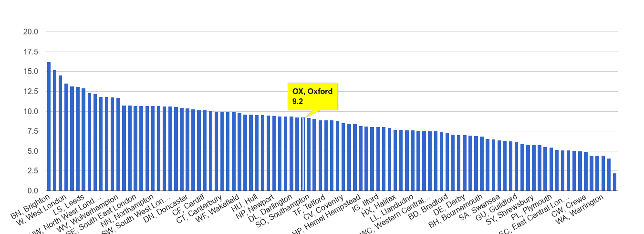
Task: Select the BN, Brighton bar
Action: click(x=49, y=126)
